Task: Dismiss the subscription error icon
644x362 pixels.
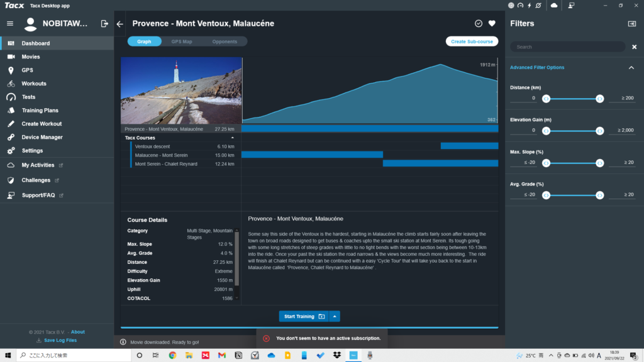Action: pos(266,338)
